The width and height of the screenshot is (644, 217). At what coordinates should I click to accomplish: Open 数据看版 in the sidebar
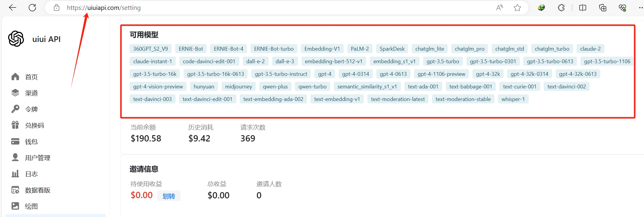(38, 190)
